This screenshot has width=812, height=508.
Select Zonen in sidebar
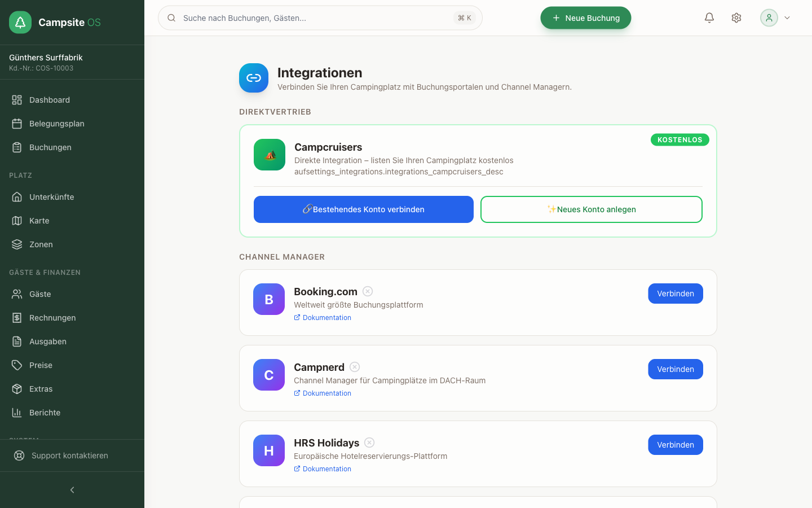pos(72,244)
